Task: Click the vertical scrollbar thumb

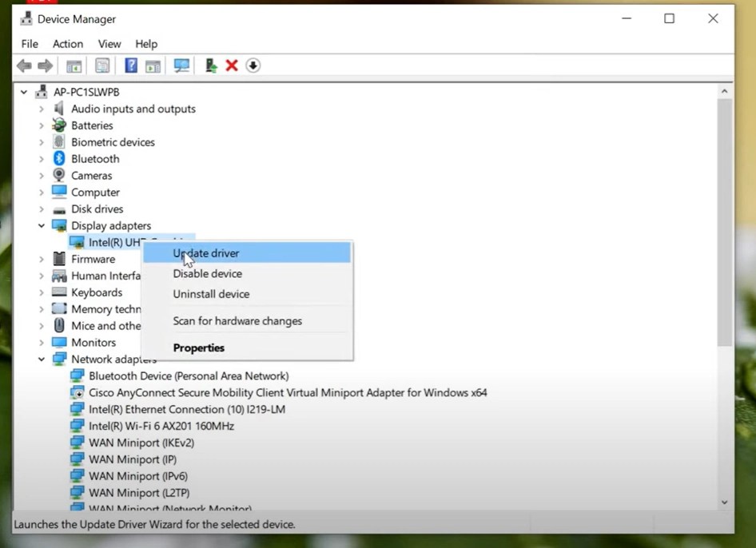Action: pos(724,222)
